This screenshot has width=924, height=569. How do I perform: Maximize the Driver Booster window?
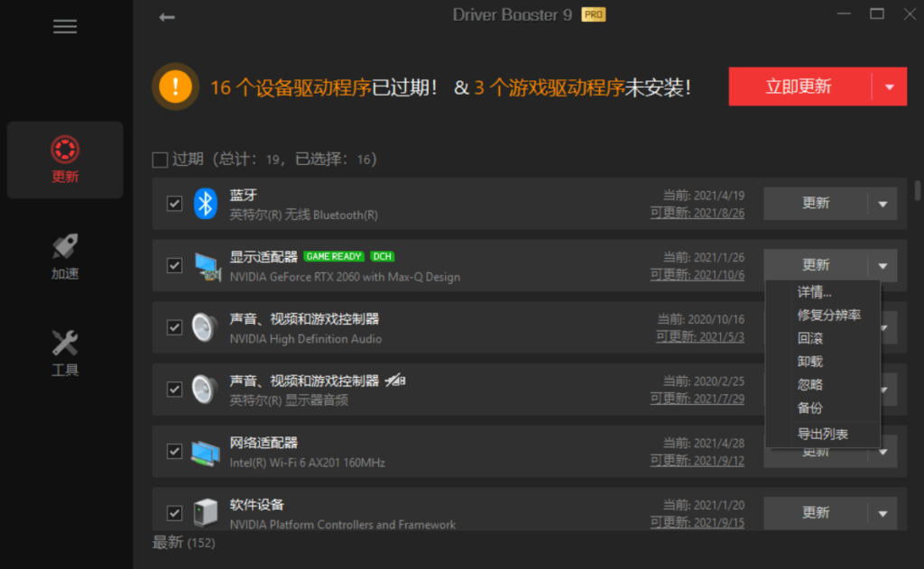click(x=877, y=14)
